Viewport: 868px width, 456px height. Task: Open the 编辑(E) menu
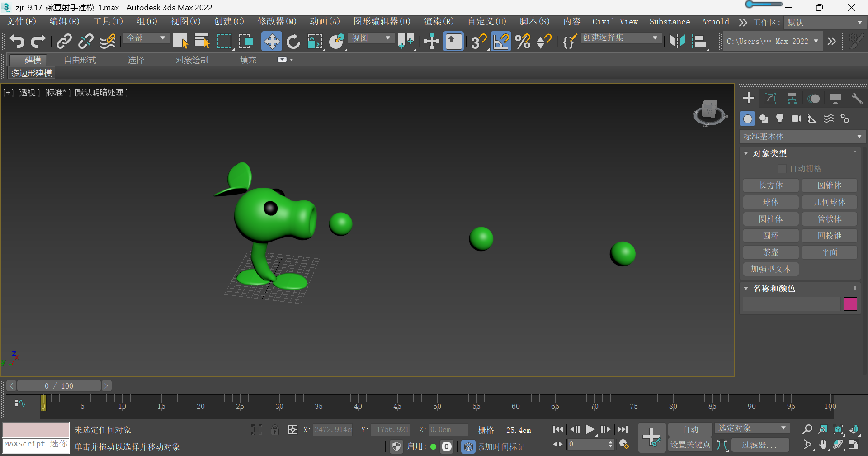pyautogui.click(x=64, y=22)
